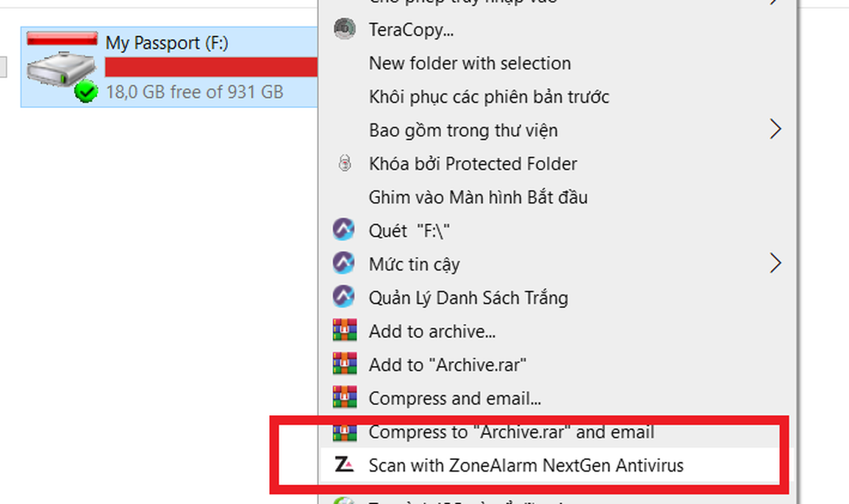Select New folder with selection

[x=470, y=63]
